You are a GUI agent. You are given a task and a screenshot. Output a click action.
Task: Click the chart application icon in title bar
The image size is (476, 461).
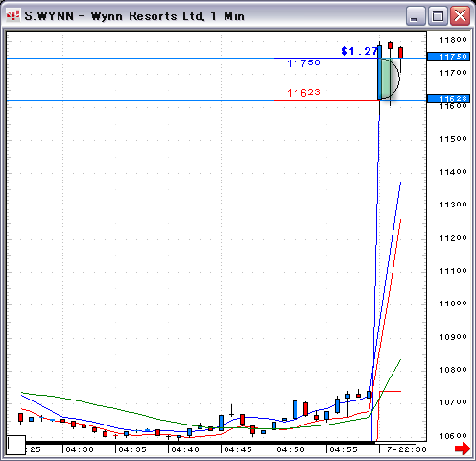click(13, 15)
